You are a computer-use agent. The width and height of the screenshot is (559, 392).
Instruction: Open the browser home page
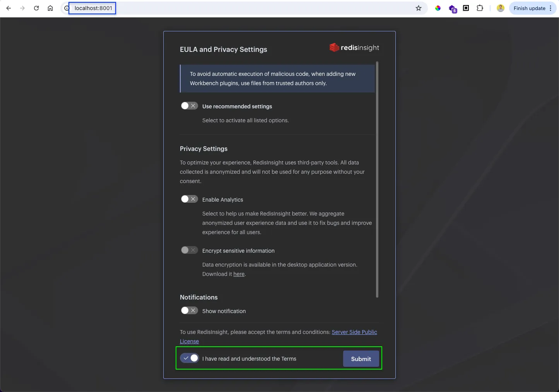50,8
